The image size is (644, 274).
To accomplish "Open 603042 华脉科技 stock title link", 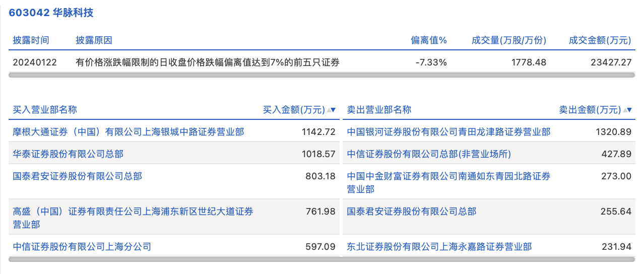I will tap(51, 13).
